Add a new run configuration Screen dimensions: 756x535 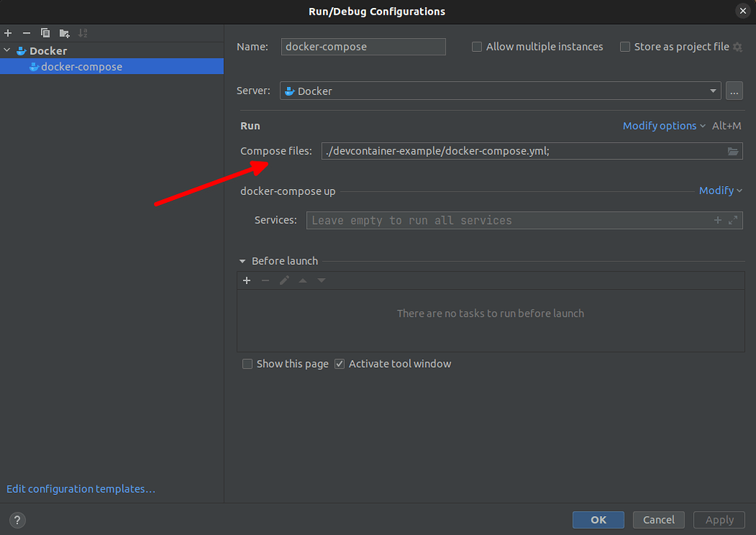click(x=8, y=33)
